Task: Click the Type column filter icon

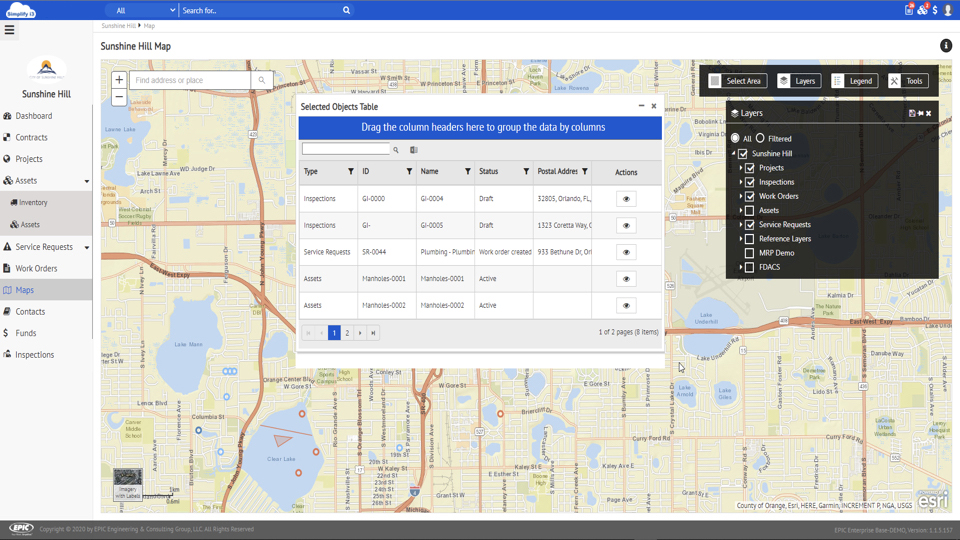Action: pyautogui.click(x=351, y=172)
